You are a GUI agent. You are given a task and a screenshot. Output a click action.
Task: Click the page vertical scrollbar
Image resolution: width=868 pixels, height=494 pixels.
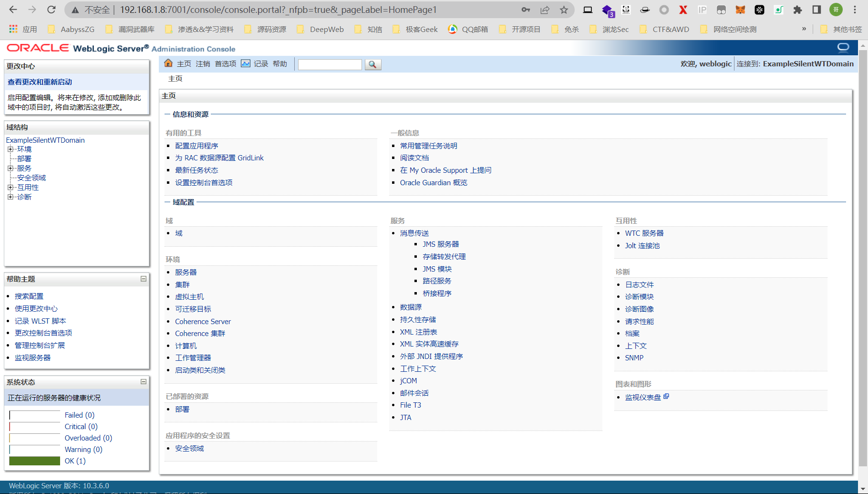click(x=863, y=258)
